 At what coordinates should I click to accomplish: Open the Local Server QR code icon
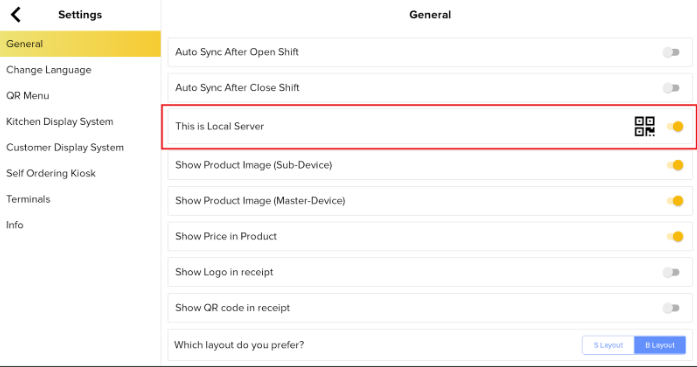(645, 127)
